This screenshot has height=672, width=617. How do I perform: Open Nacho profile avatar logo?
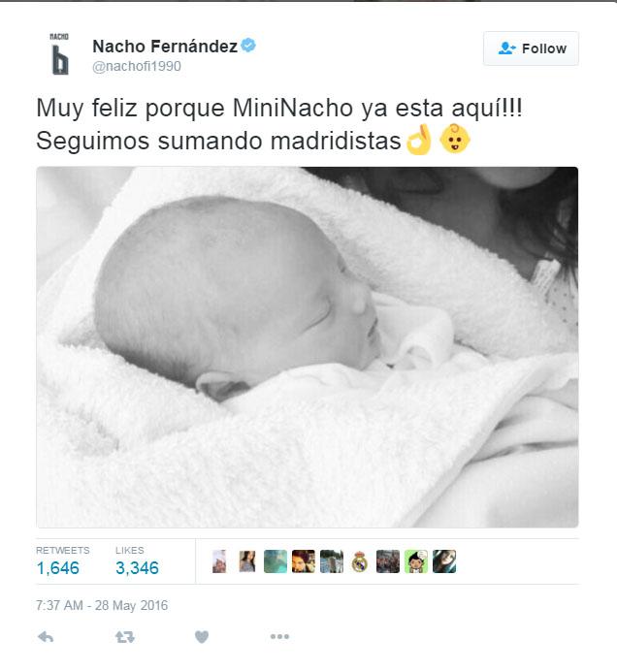pyautogui.click(x=59, y=54)
